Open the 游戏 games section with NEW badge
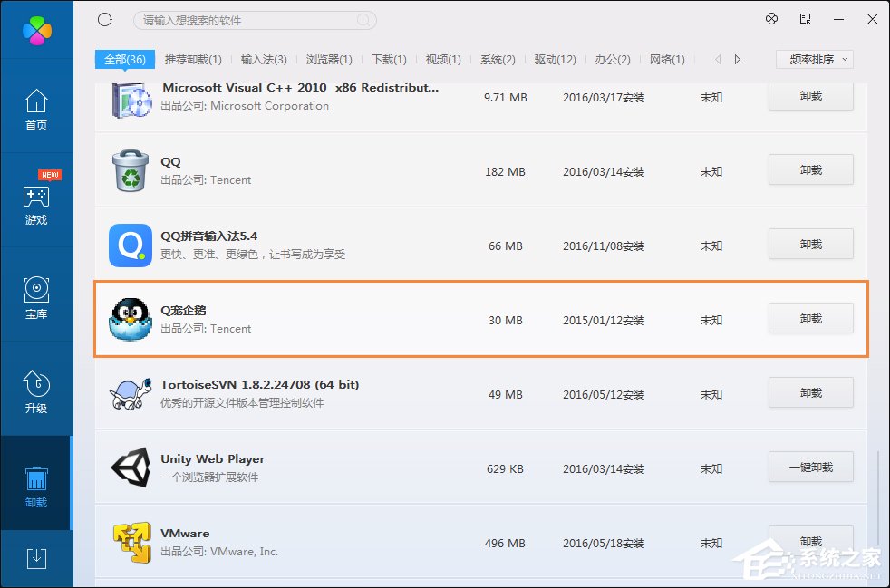890x588 pixels. click(x=36, y=201)
